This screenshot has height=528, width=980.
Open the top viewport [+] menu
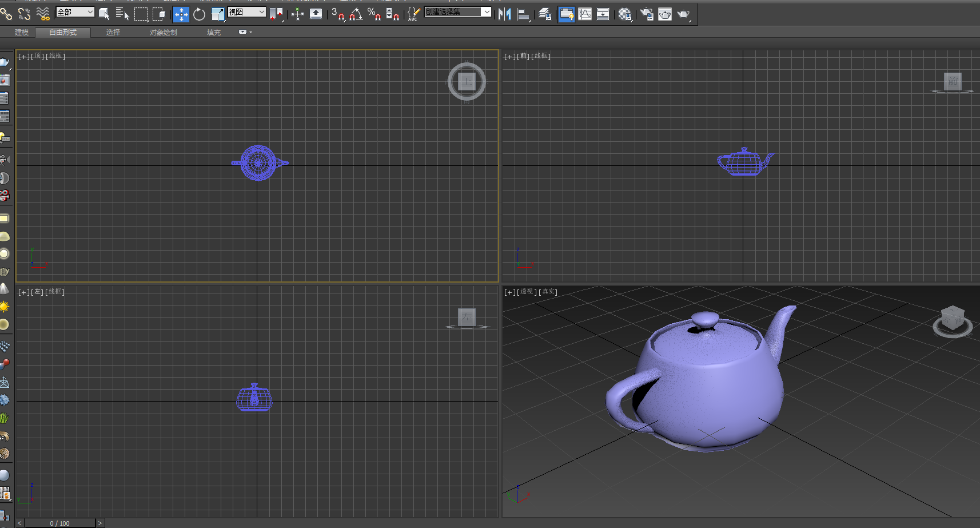[x=23, y=56]
